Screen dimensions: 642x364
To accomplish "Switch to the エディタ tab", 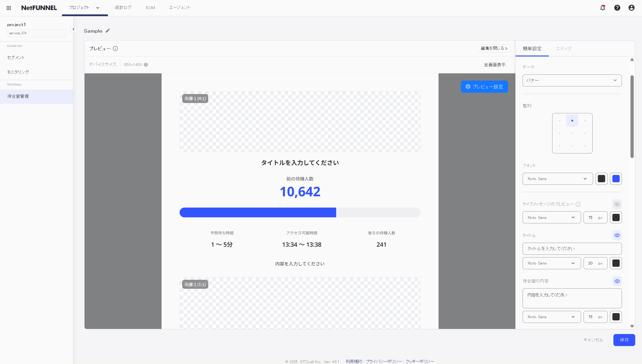I will (x=563, y=48).
